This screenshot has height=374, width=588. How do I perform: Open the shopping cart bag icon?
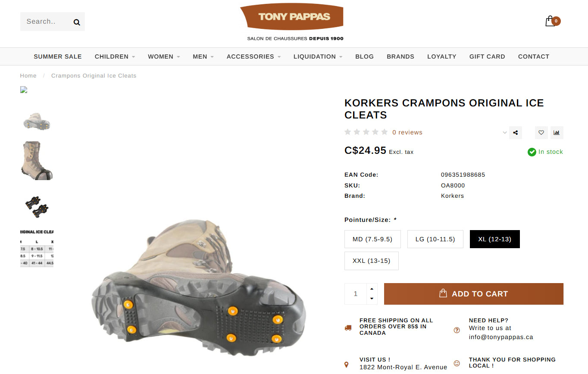[x=550, y=21]
